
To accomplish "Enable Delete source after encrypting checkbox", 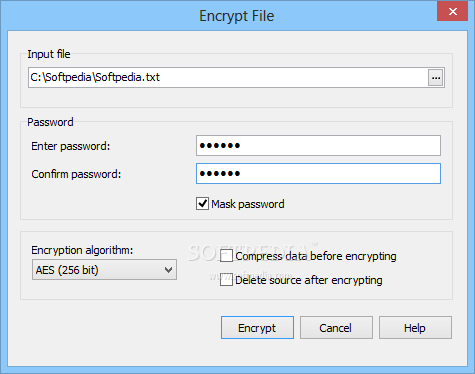I will click(226, 280).
